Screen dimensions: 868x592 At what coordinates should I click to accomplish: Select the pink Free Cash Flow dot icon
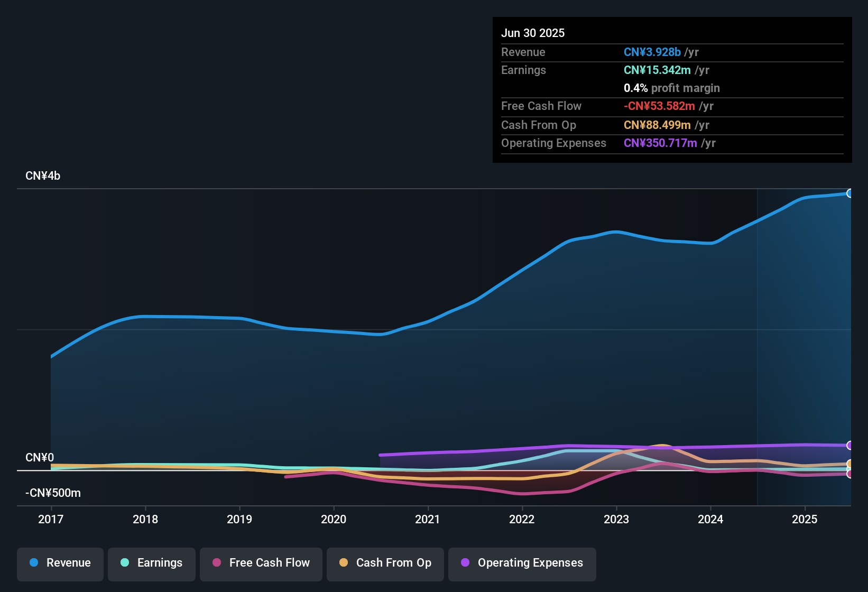click(217, 563)
